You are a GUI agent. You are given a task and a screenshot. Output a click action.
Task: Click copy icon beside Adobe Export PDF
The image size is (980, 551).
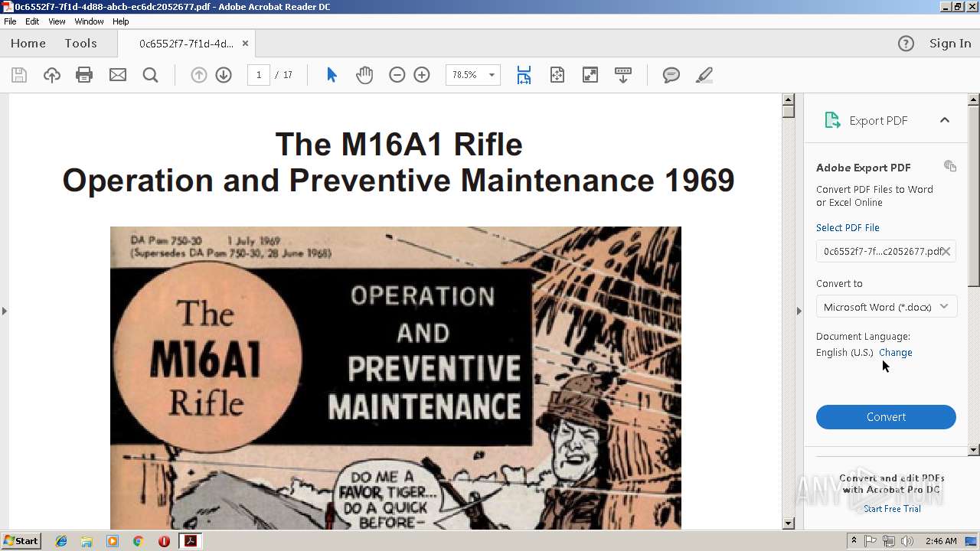(x=950, y=166)
